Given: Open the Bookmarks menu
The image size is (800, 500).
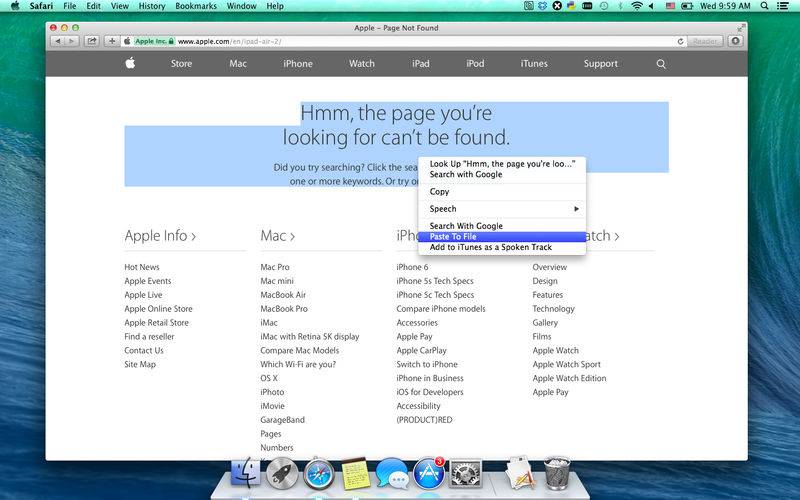Looking at the screenshot, I should [x=196, y=6].
